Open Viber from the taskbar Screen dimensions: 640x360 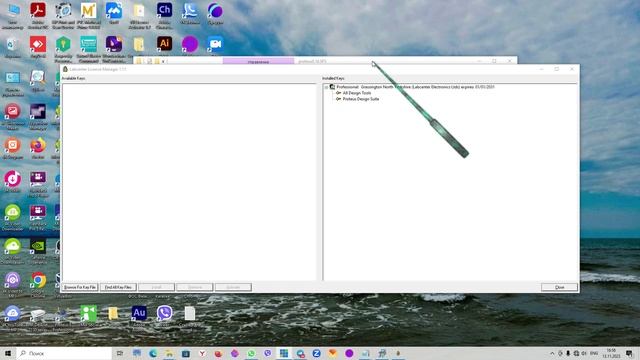click(267, 353)
